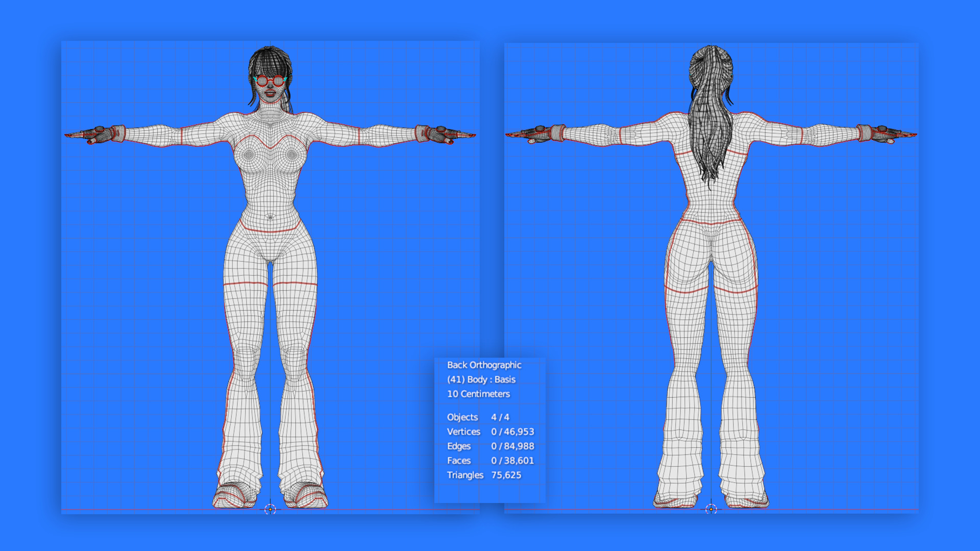The image size is (980, 551).
Task: Select the front-view wireframe character image
Action: click(270, 277)
